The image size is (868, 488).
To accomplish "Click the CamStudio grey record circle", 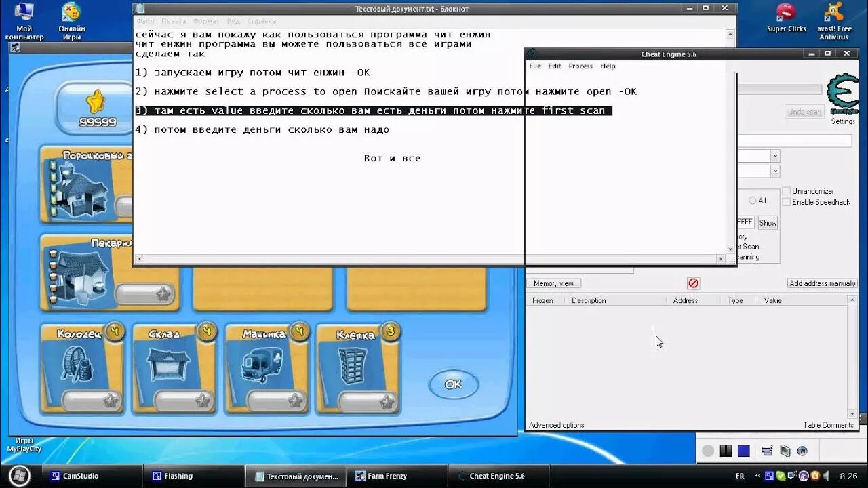I will coord(708,451).
